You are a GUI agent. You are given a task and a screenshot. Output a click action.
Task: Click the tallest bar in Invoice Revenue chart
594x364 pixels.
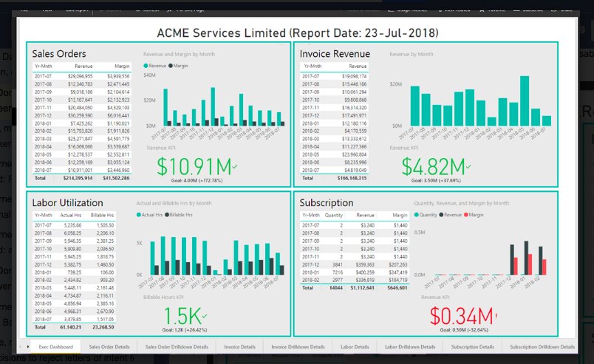click(x=525, y=100)
